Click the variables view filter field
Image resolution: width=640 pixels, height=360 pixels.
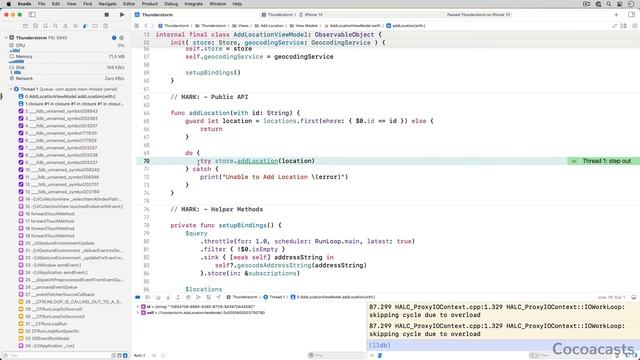pos(336,356)
